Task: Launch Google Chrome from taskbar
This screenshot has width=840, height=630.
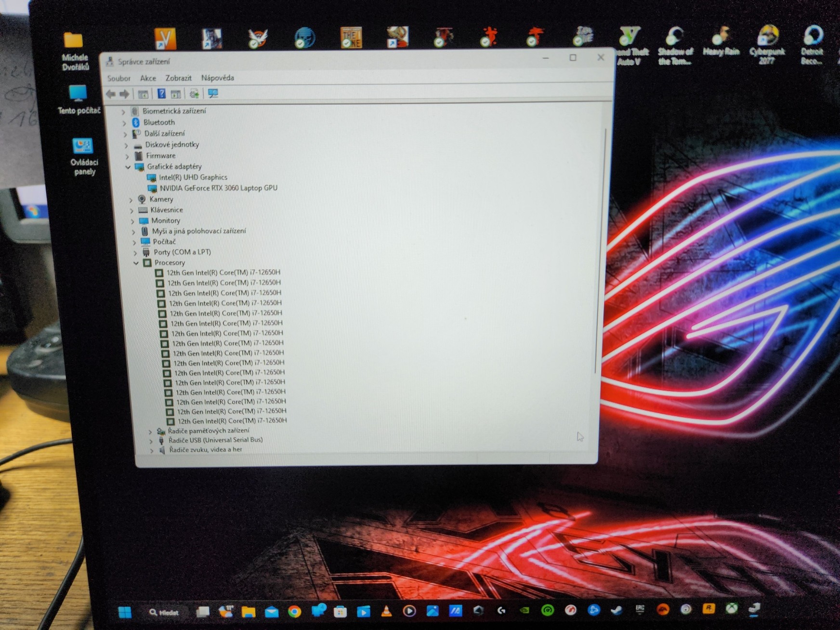Action: tap(294, 612)
